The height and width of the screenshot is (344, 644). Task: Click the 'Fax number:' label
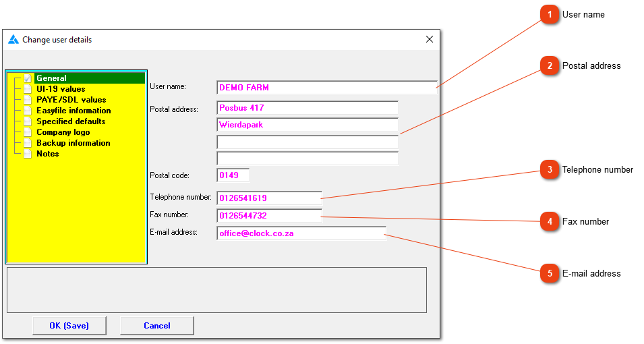(169, 214)
